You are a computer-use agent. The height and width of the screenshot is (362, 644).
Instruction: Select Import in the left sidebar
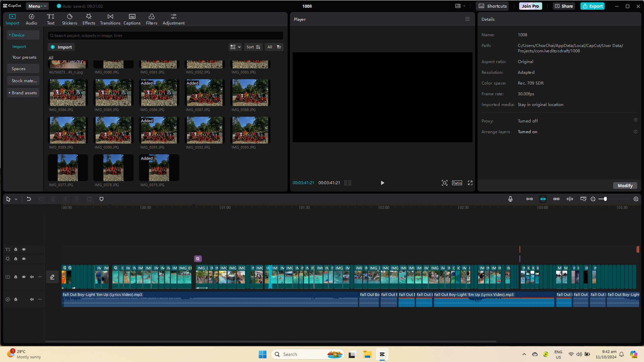[19, 47]
